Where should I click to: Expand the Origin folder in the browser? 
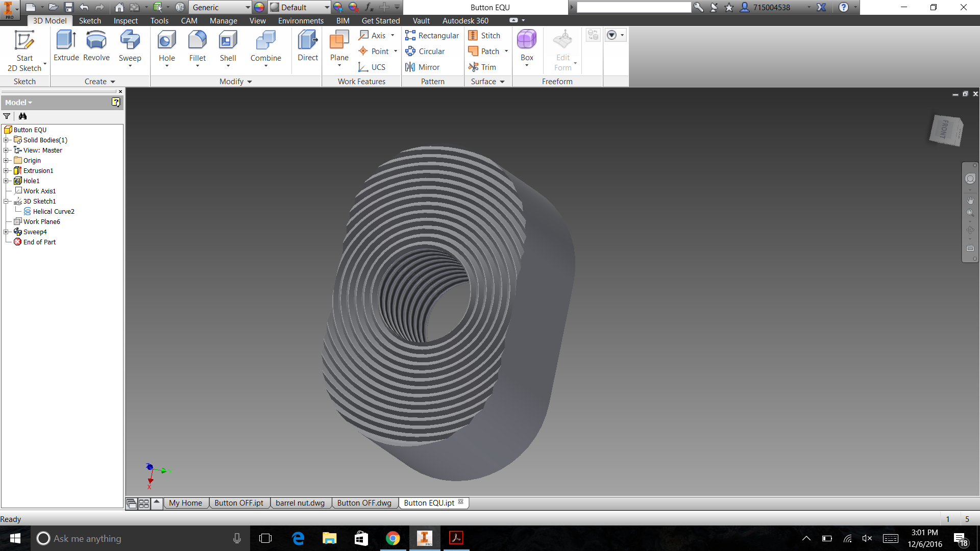point(6,160)
